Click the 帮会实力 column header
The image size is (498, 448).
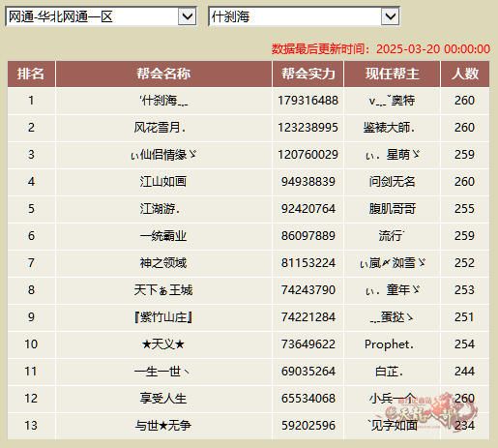point(308,74)
